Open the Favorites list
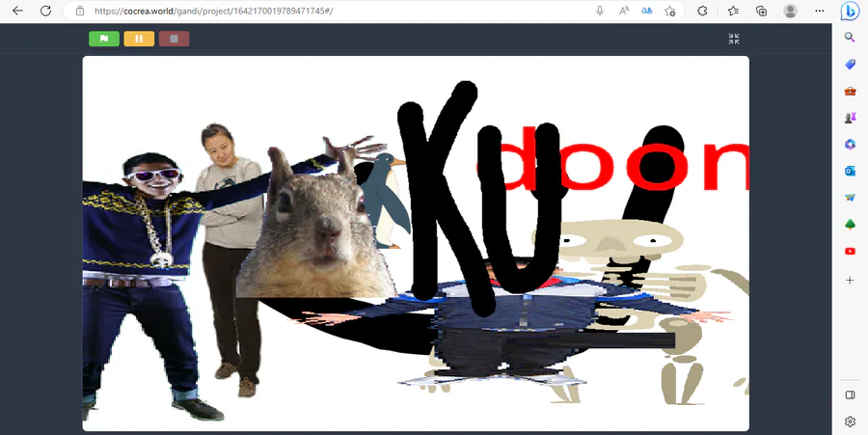 click(734, 11)
